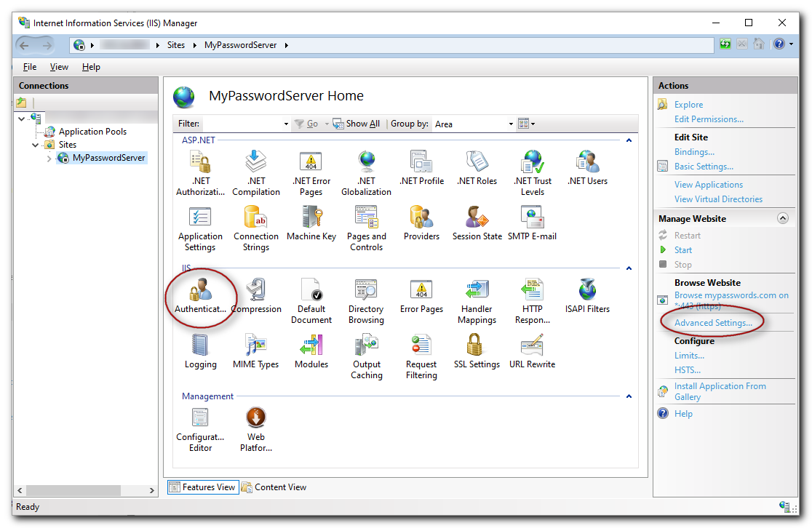Click the Back navigation arrow

24,46
